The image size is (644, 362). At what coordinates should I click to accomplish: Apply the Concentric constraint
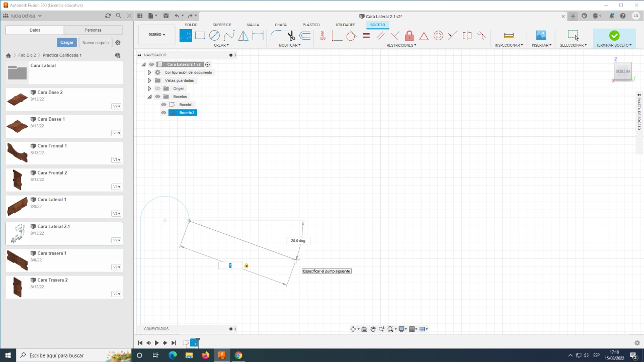click(438, 36)
